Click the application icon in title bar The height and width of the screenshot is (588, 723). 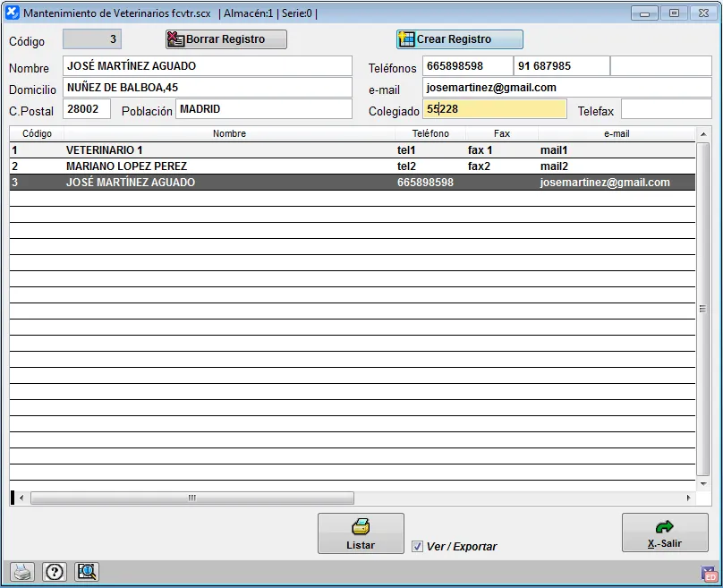pos(13,13)
